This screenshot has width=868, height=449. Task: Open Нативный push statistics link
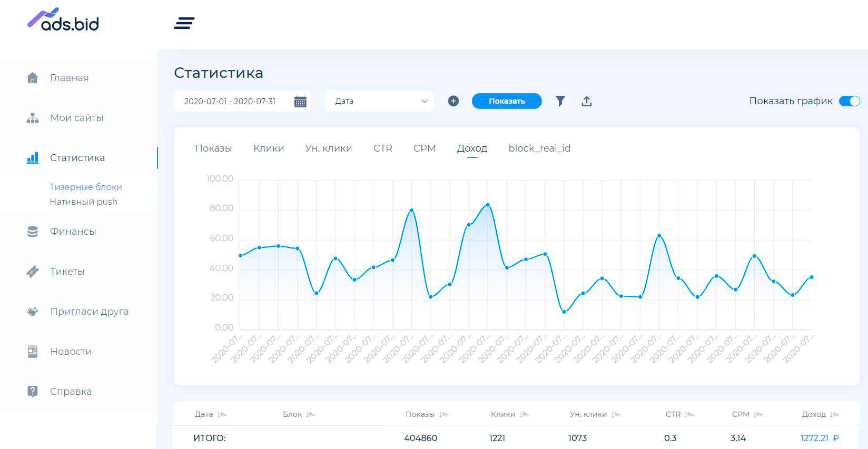[x=84, y=202]
